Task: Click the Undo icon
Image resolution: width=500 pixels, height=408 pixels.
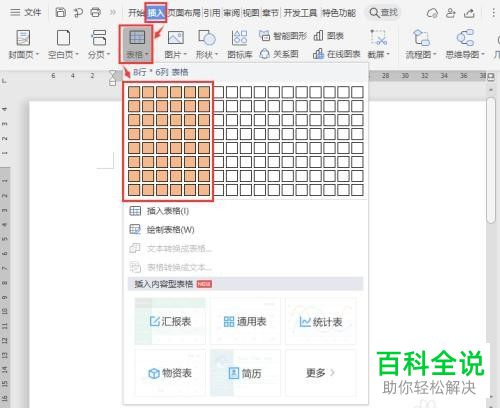Action: click(78, 13)
